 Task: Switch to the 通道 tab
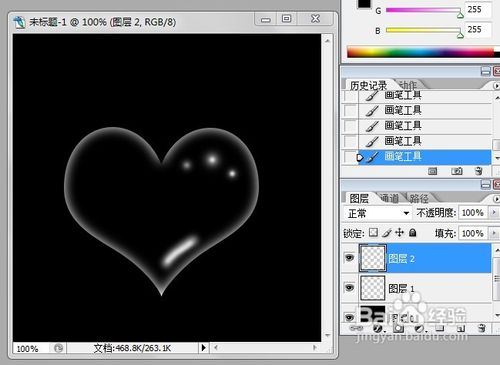tap(389, 198)
